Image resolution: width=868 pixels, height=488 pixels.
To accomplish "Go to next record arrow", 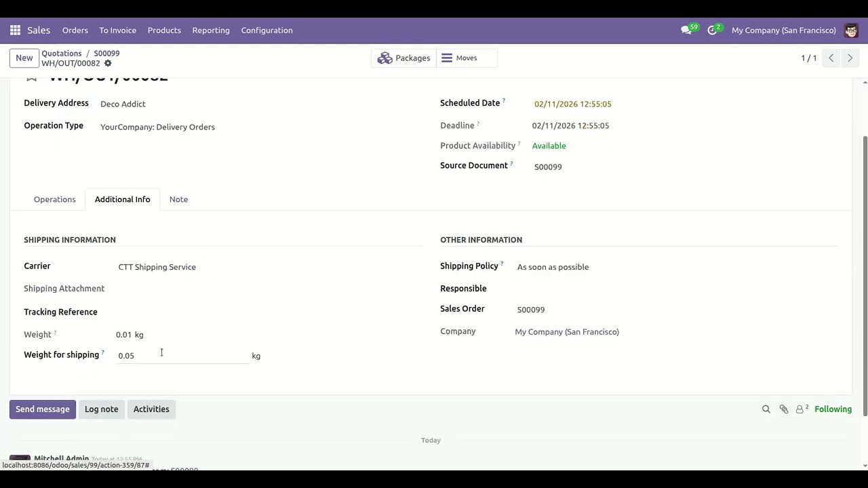I will click(850, 58).
